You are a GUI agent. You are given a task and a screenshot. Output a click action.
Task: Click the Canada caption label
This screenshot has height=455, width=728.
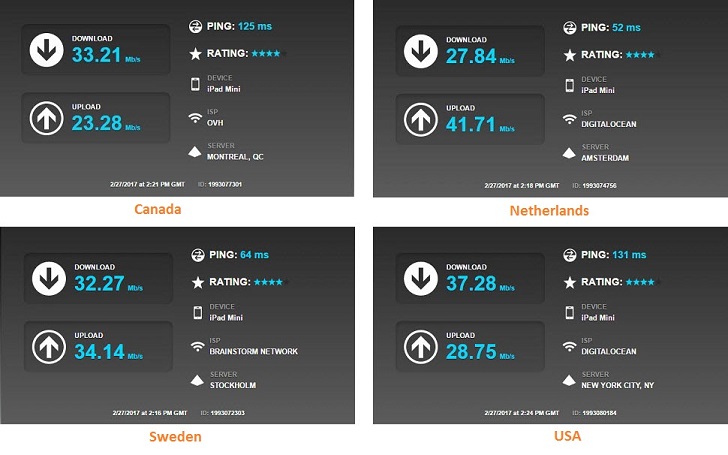click(x=158, y=209)
